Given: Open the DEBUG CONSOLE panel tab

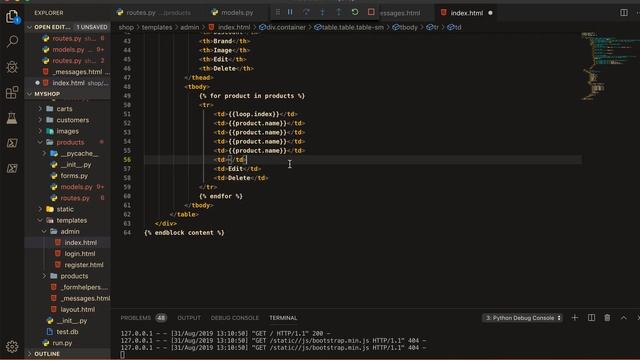Looking at the screenshot, I should pos(235,318).
